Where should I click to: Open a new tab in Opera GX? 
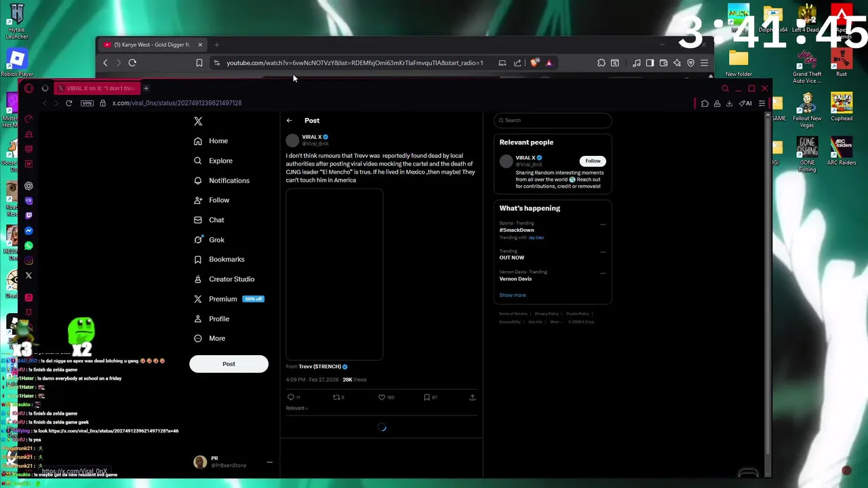[146, 88]
